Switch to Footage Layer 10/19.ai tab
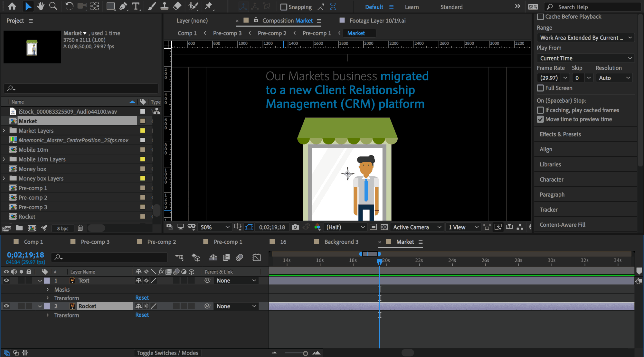Viewport: 644px width, 357px height. tap(377, 21)
